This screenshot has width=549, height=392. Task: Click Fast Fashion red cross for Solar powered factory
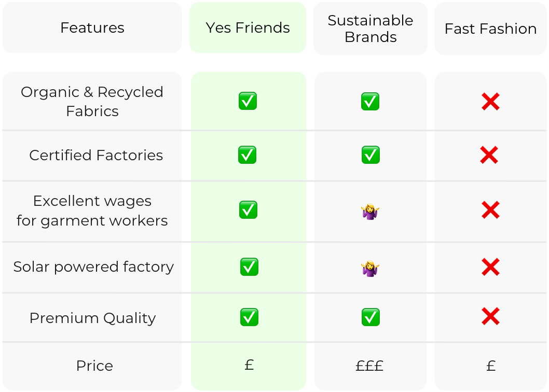490,267
